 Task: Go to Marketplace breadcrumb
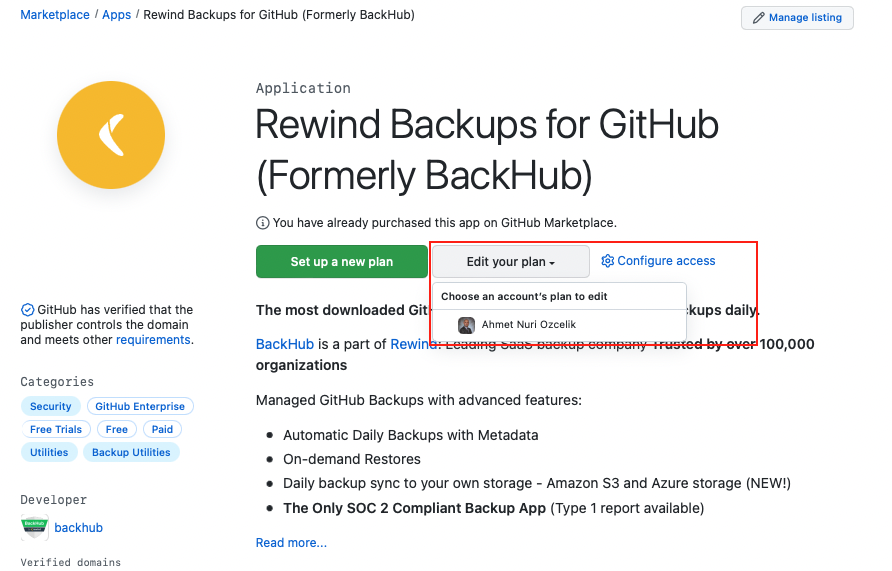click(x=54, y=15)
